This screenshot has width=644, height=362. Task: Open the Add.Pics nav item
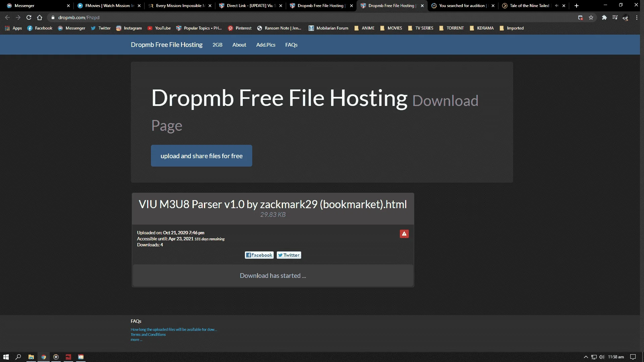(x=266, y=45)
